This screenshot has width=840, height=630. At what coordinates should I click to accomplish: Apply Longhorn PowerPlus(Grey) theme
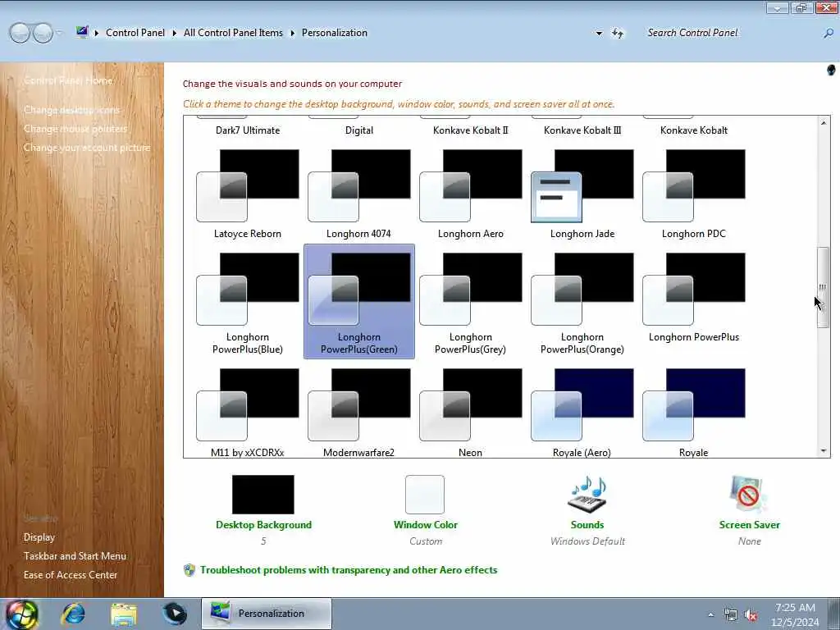point(470,304)
